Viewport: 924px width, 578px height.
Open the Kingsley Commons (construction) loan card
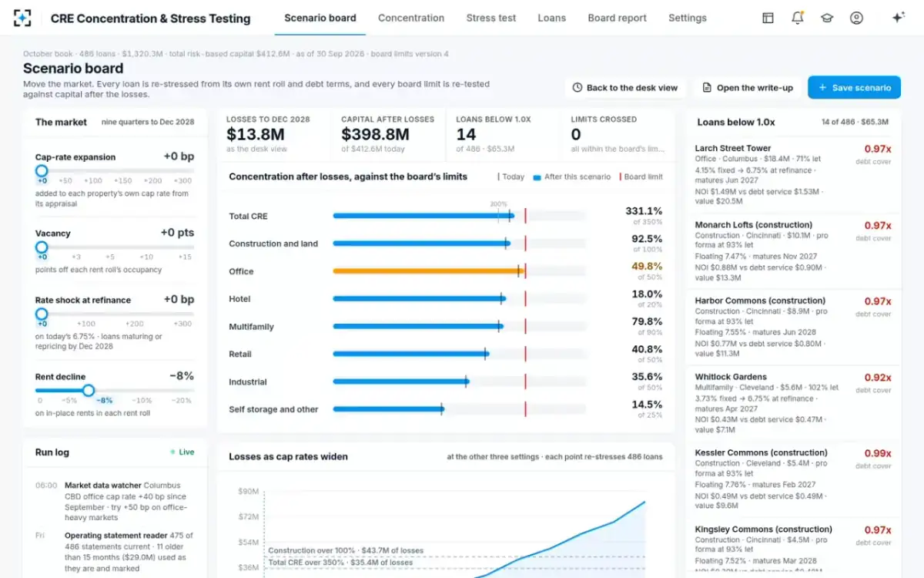tap(793, 549)
